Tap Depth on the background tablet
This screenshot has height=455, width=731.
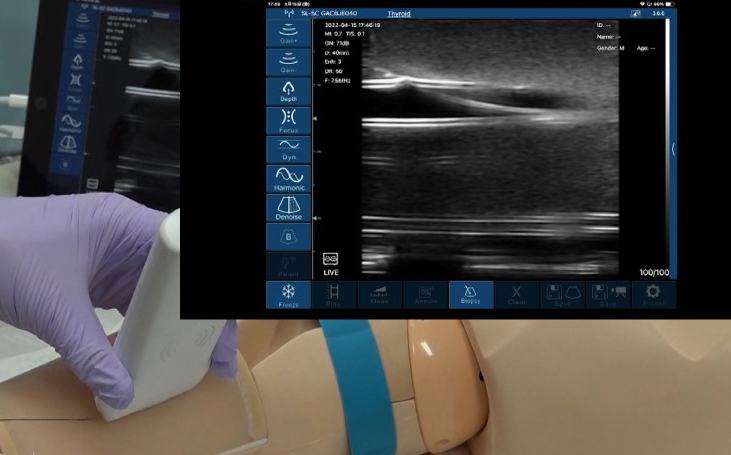tap(77, 62)
